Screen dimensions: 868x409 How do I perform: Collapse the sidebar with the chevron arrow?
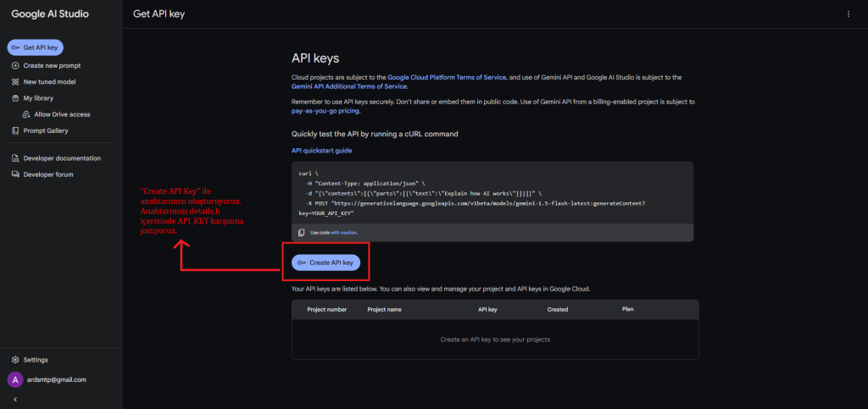(x=15, y=398)
